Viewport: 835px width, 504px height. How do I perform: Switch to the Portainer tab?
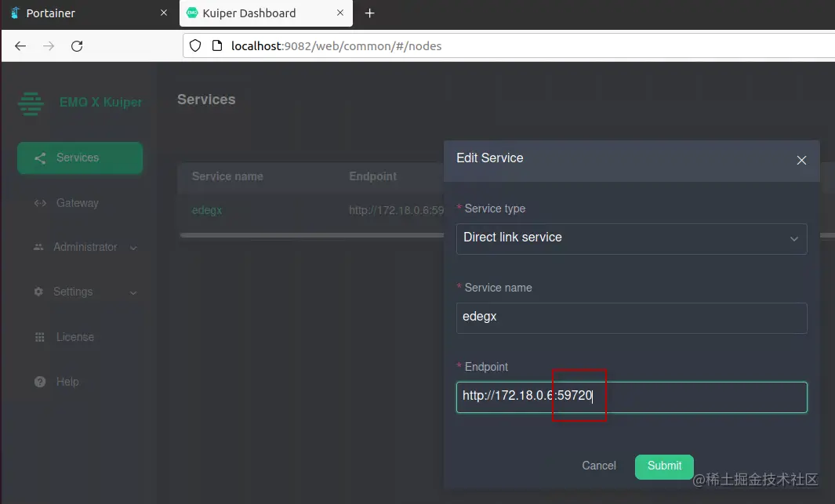tap(88, 13)
